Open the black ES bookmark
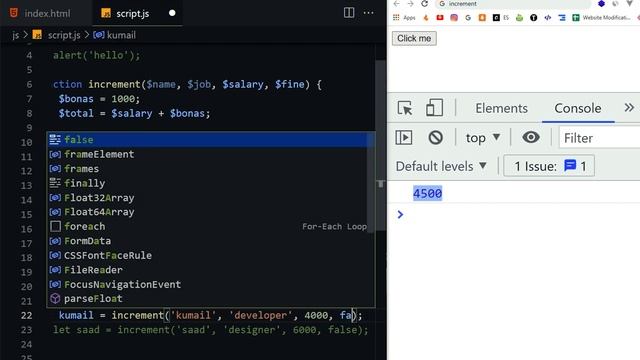 tap(501, 18)
